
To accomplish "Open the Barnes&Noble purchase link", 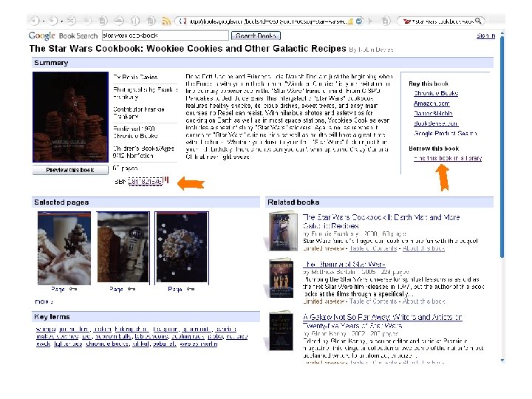I will click(x=433, y=113).
